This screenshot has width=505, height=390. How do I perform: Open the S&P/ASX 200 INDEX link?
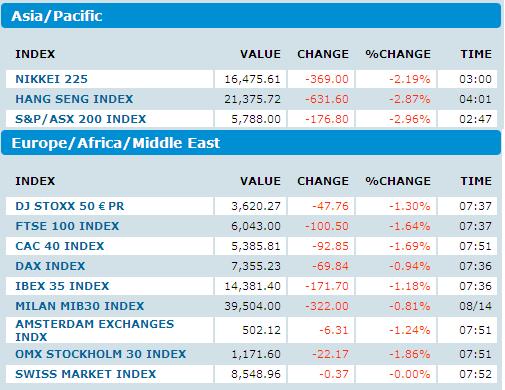point(81,119)
